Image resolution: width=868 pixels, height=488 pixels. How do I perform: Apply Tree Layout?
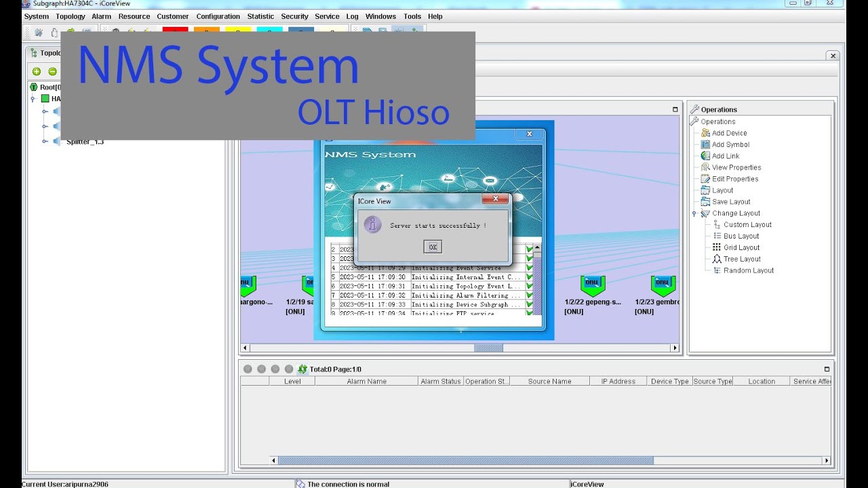[x=742, y=259]
